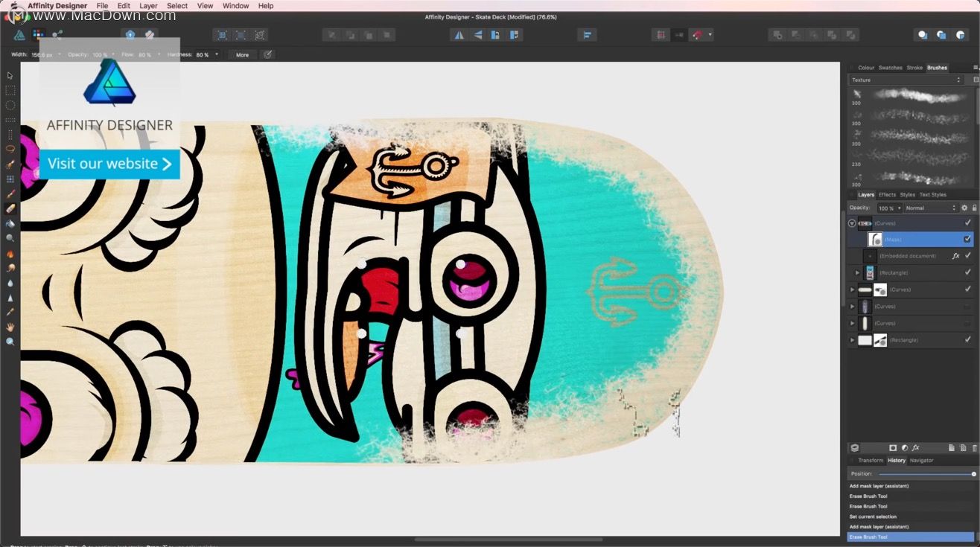Select the Erase Brush tool
The image size is (980, 547).
(10, 208)
